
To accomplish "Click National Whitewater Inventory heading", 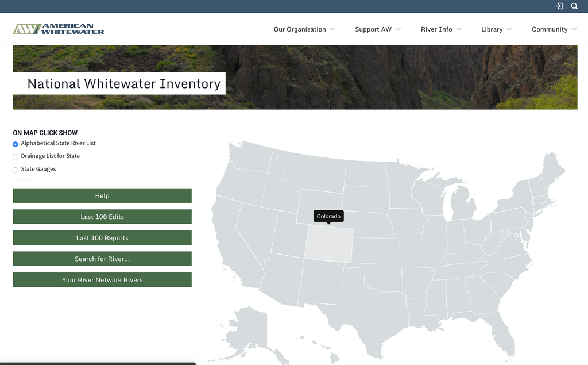I will (x=124, y=83).
